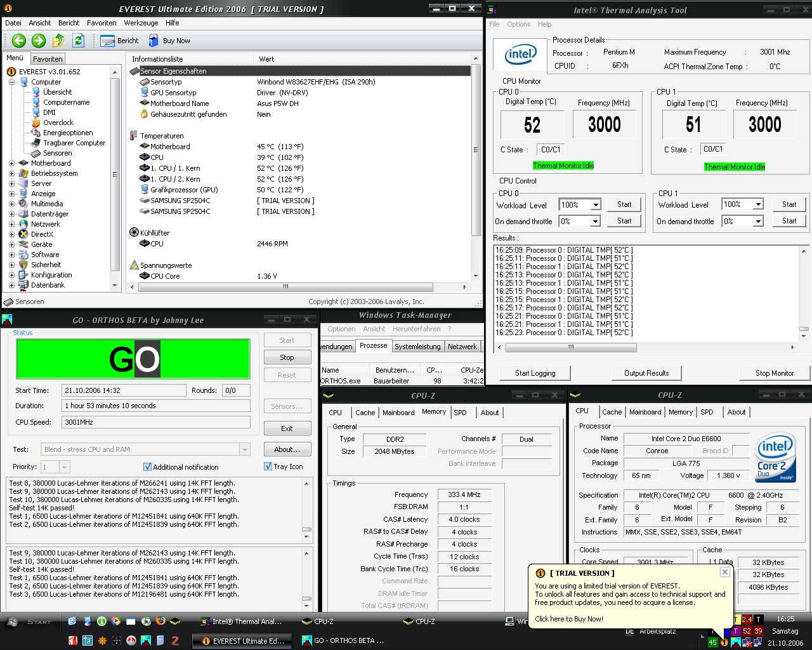This screenshot has width=812, height=650.
Task: Click the Refresh icon in EVEREST toolbar
Action: click(78, 41)
